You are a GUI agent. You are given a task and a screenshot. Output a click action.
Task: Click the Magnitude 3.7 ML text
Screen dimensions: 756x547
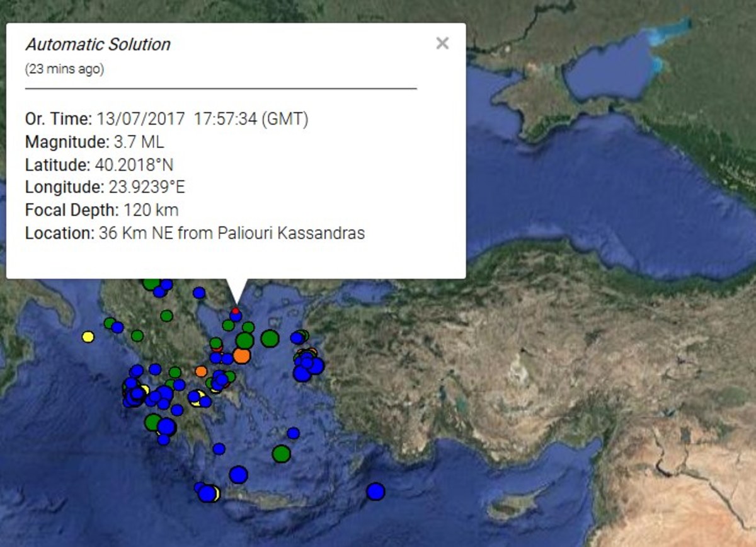point(94,142)
